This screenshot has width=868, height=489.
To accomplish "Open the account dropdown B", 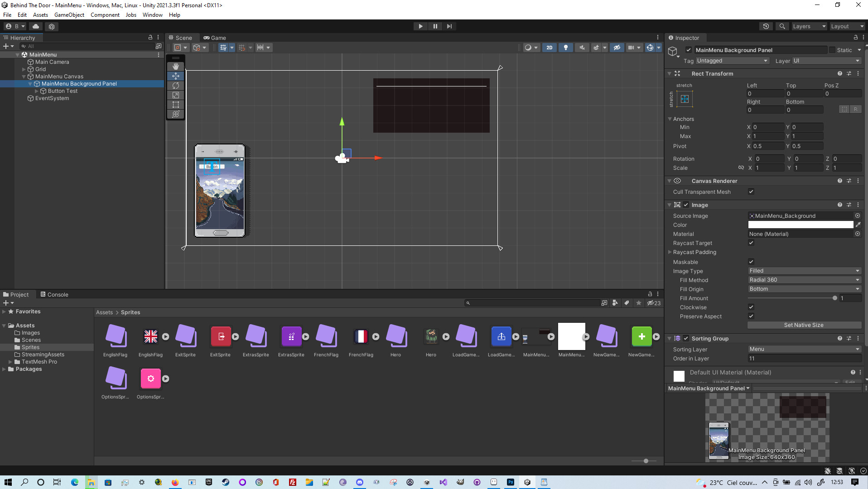I will pos(15,26).
